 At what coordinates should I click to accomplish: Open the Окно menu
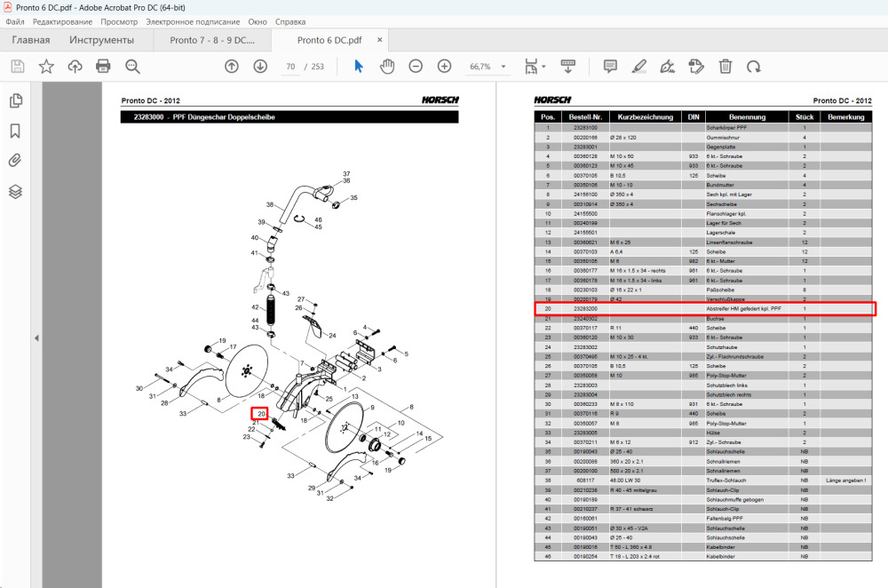click(x=258, y=21)
